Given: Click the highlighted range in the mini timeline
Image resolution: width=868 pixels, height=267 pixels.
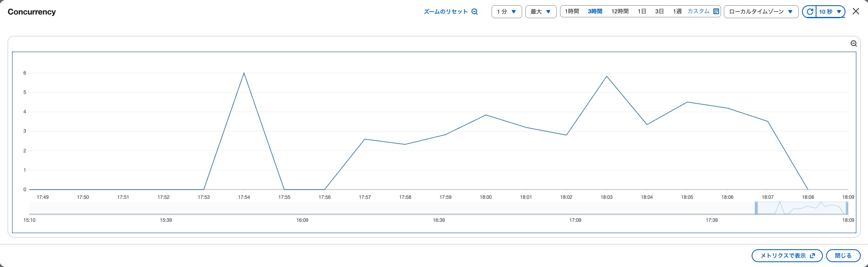Looking at the screenshot, I should coord(802,208).
